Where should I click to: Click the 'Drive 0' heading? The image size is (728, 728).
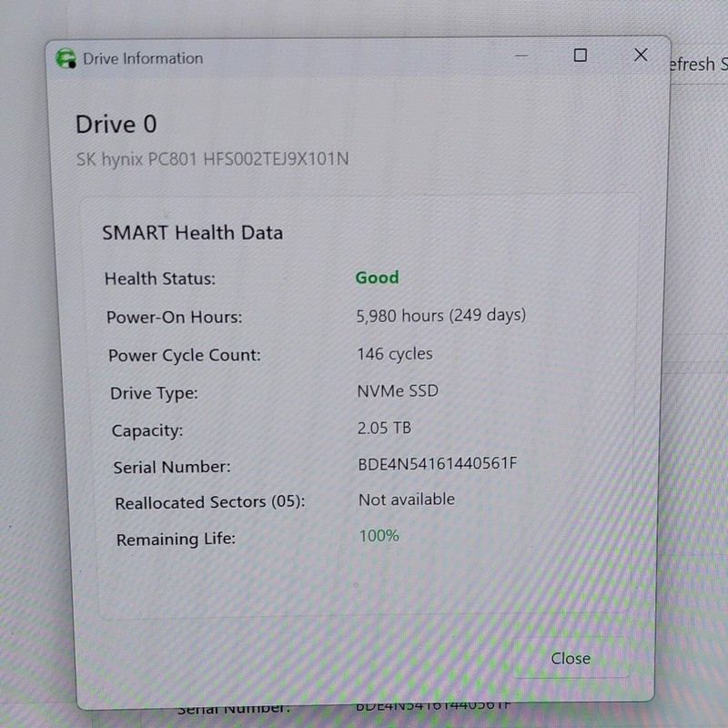tap(116, 125)
